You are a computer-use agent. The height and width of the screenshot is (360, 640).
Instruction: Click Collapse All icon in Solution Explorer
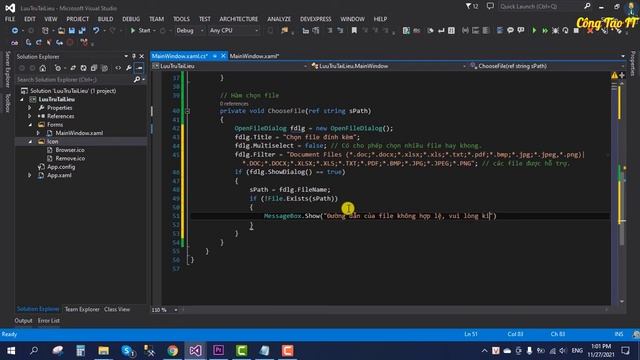click(94, 68)
